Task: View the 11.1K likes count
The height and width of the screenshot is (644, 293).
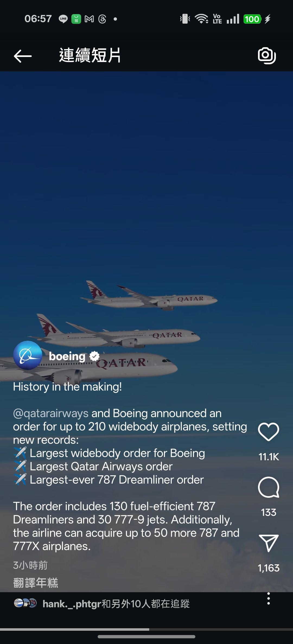Action: click(269, 457)
